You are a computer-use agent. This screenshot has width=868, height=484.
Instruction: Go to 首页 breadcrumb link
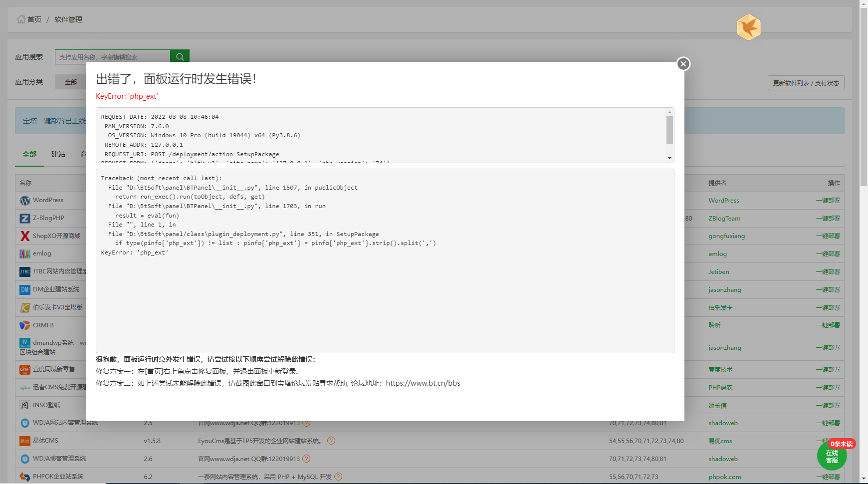34,19
